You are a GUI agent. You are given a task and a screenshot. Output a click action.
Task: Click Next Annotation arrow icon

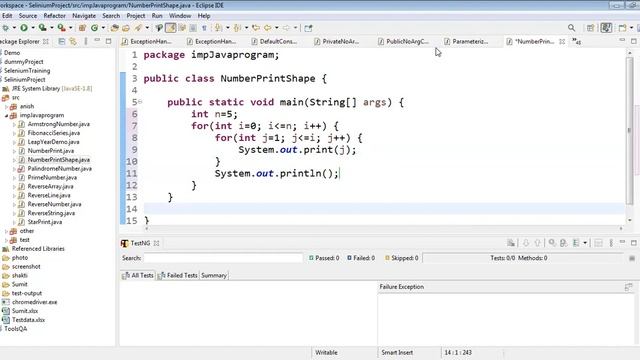coord(218,28)
